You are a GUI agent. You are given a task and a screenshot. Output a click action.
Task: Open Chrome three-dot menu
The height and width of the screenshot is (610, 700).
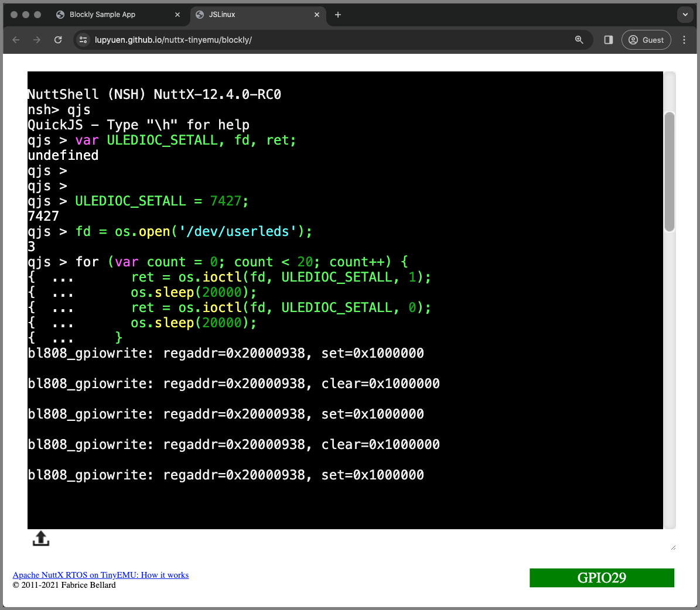tap(684, 40)
